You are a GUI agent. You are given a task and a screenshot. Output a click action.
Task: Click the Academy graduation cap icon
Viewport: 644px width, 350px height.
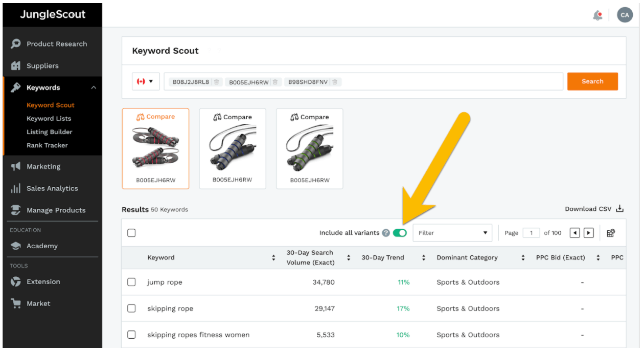pos(15,246)
